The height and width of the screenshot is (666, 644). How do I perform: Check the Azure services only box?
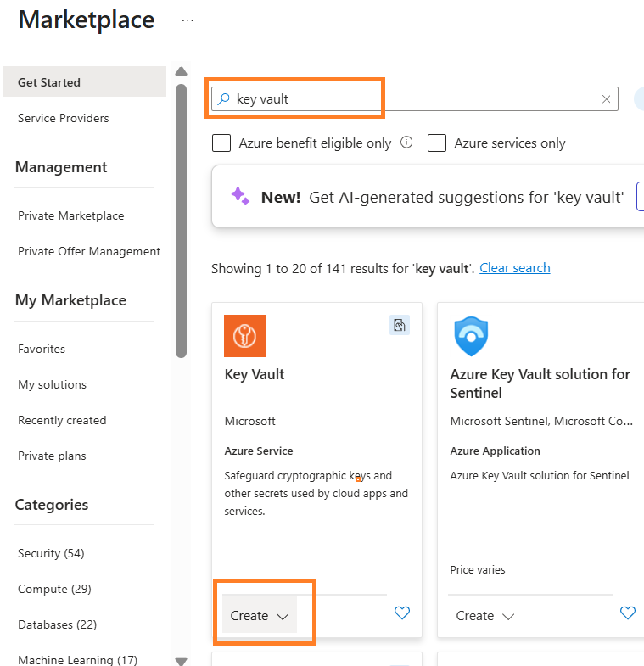pos(437,143)
